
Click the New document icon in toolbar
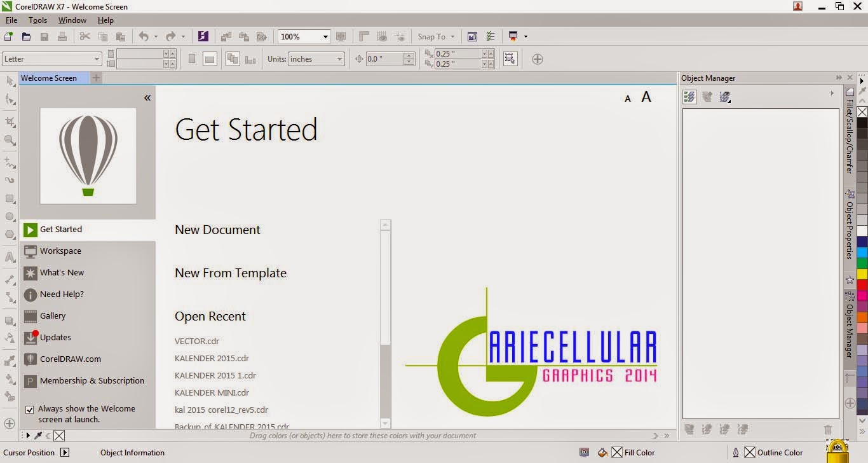(9, 36)
